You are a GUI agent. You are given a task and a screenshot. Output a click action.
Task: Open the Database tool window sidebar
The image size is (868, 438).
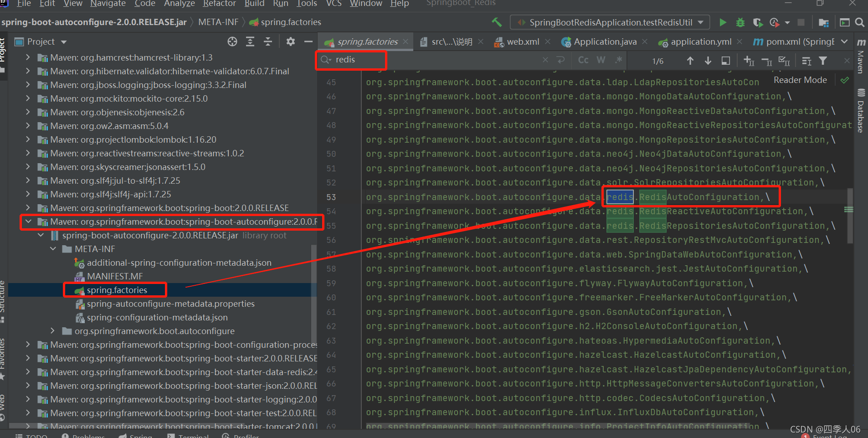[x=861, y=111]
